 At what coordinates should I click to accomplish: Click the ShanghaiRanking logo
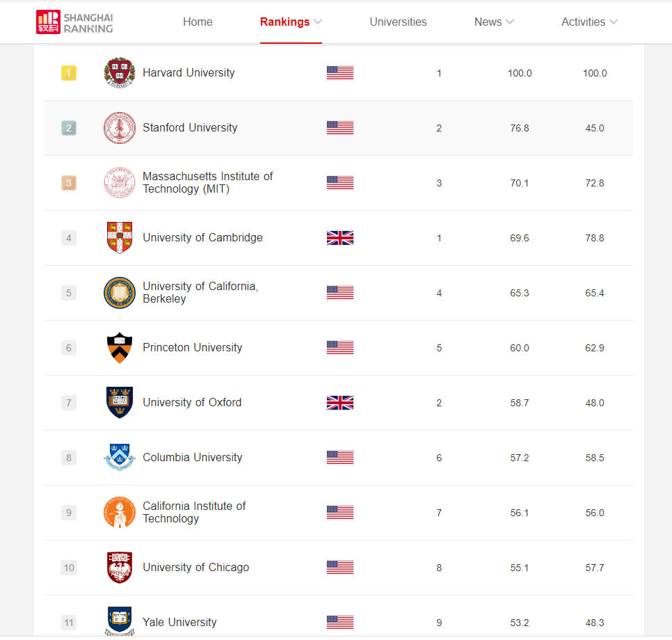[74, 22]
